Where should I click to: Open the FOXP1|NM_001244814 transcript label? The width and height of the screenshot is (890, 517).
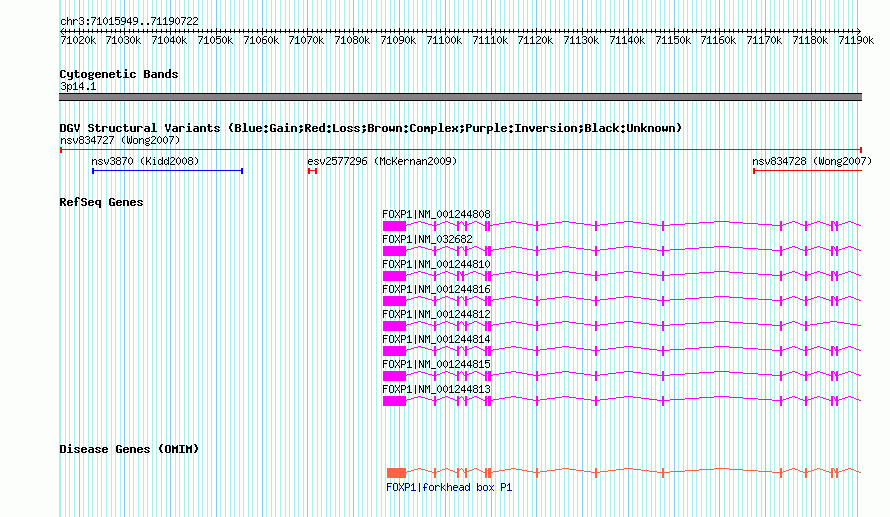click(436, 339)
